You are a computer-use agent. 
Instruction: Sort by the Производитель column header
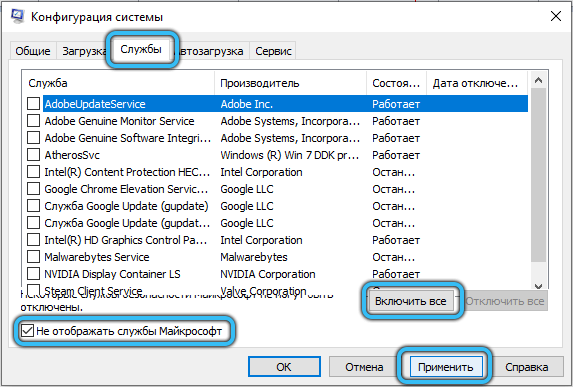(x=291, y=83)
